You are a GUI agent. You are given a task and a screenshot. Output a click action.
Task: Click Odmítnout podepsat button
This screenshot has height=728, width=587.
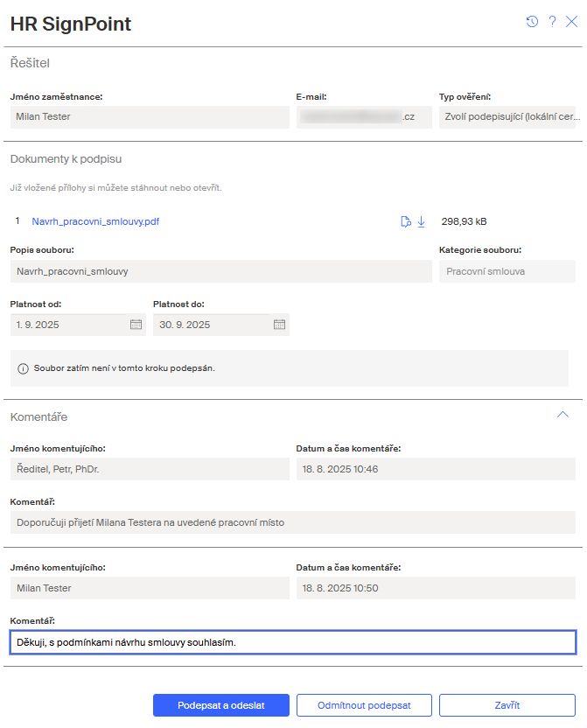363,705
